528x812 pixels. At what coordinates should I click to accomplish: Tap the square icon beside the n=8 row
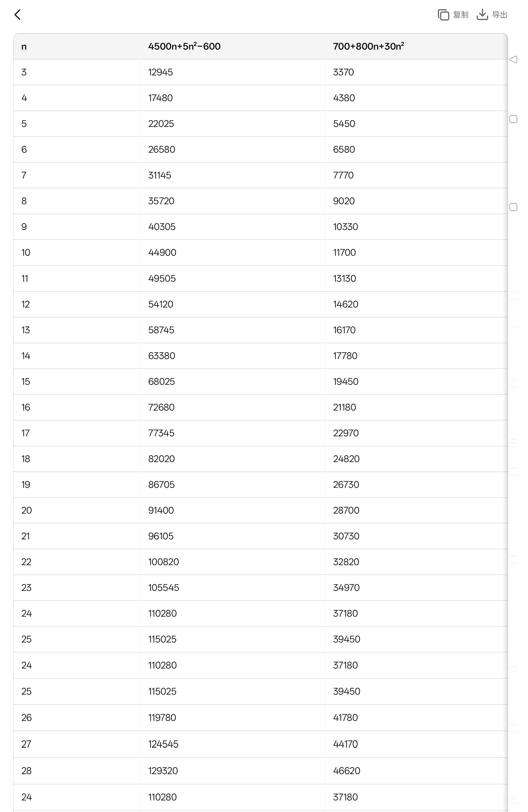click(513, 207)
